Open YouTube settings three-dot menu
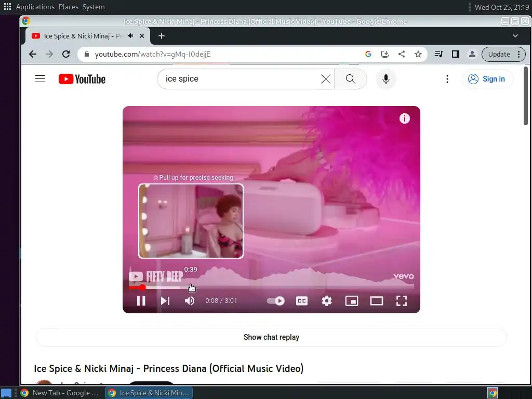532x399 pixels. point(447,79)
